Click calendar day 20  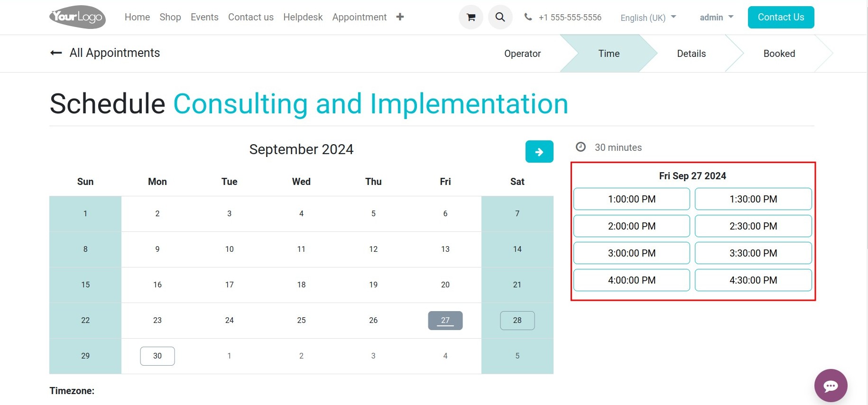(x=445, y=285)
